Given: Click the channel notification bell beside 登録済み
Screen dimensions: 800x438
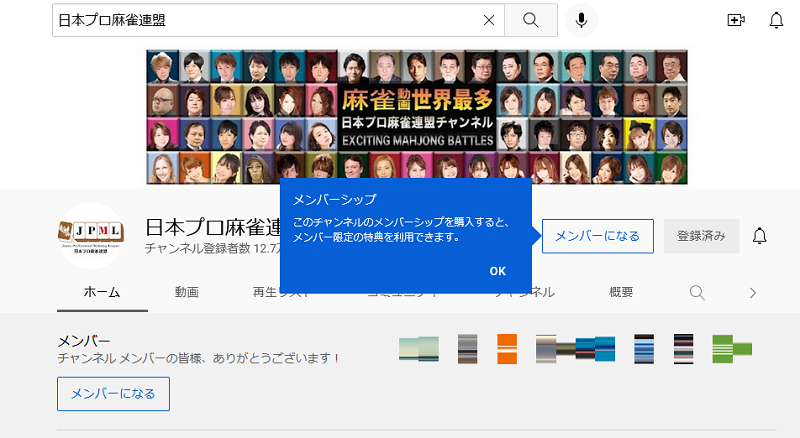Looking at the screenshot, I should [760, 236].
